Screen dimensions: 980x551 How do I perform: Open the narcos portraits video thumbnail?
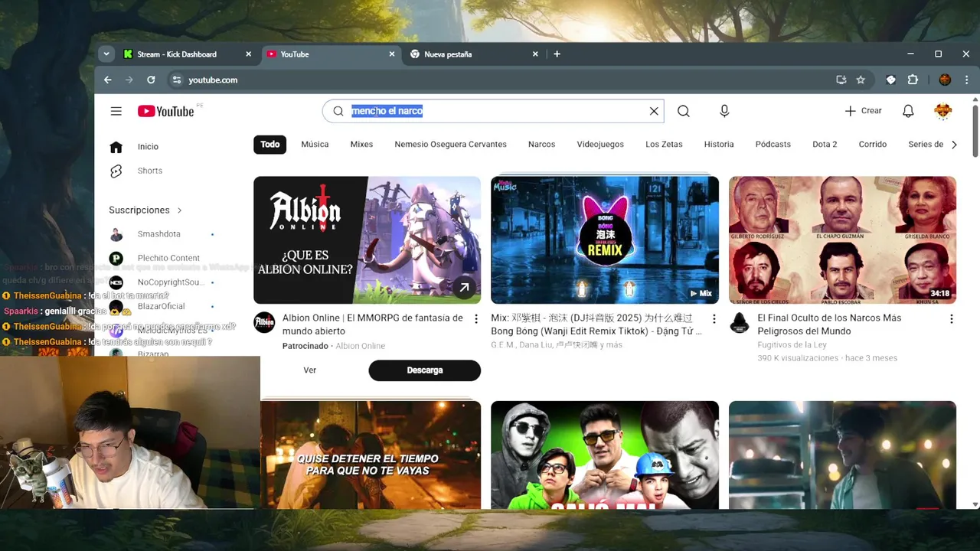(842, 240)
